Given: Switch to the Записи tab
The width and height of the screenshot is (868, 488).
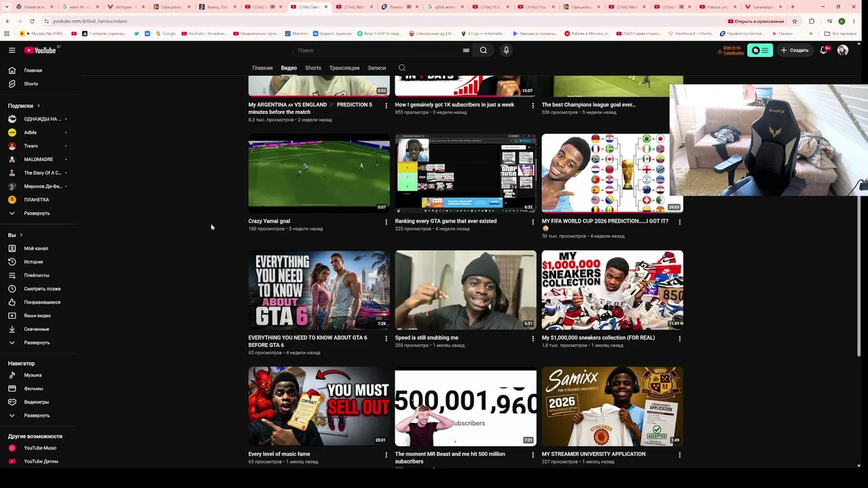Looking at the screenshot, I should (x=376, y=68).
